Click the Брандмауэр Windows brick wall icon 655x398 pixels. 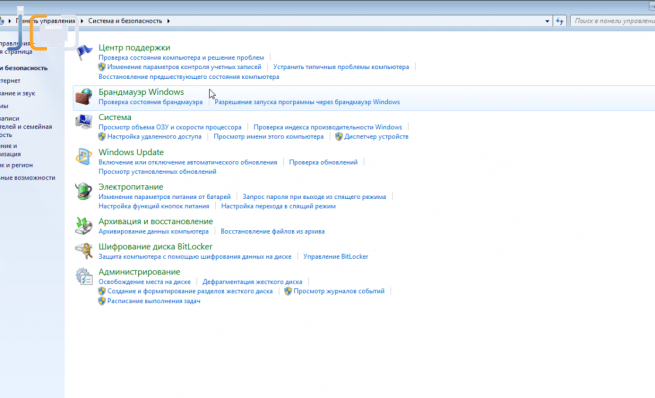[84, 97]
